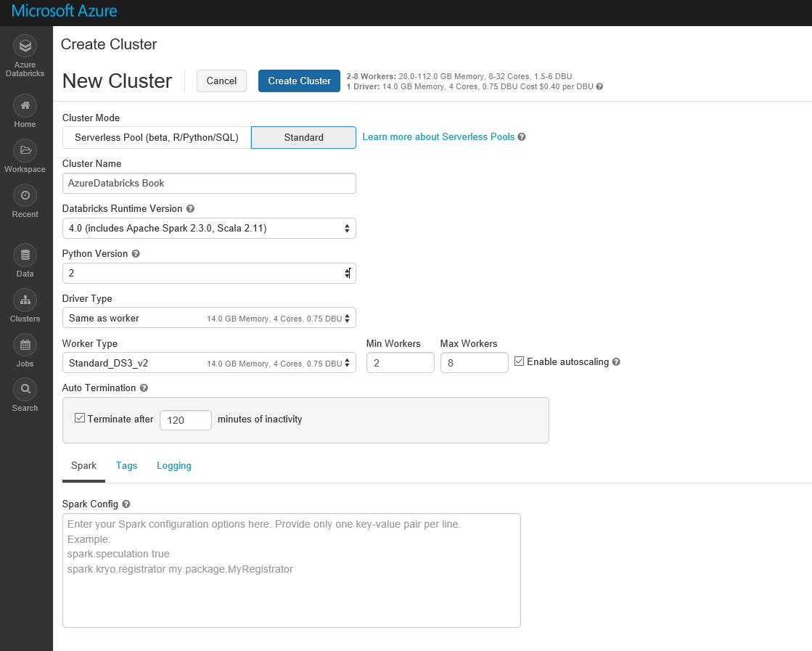
Task: Click the 'Create Cluster' page heading
Action: click(109, 44)
